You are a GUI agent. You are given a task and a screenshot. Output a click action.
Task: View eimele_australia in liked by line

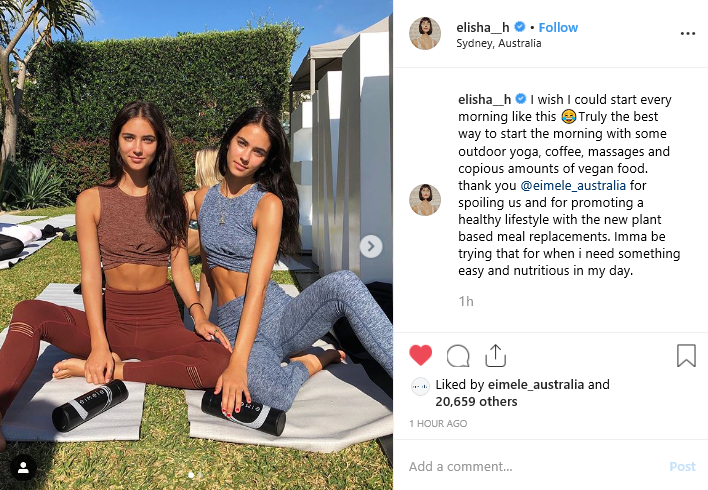click(x=536, y=384)
